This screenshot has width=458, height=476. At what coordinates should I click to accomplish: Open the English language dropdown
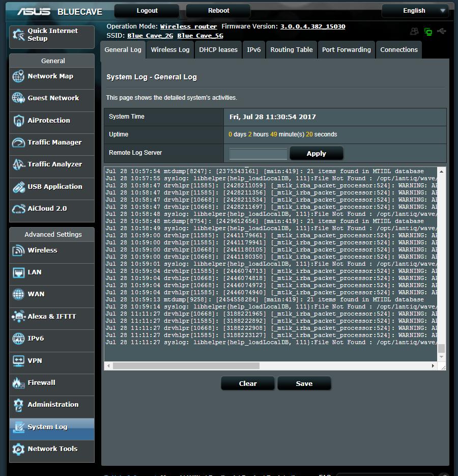tap(415, 11)
